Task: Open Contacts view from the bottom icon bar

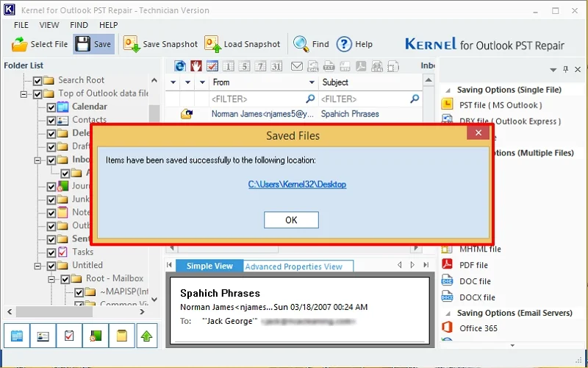Action: pyautogui.click(x=43, y=336)
